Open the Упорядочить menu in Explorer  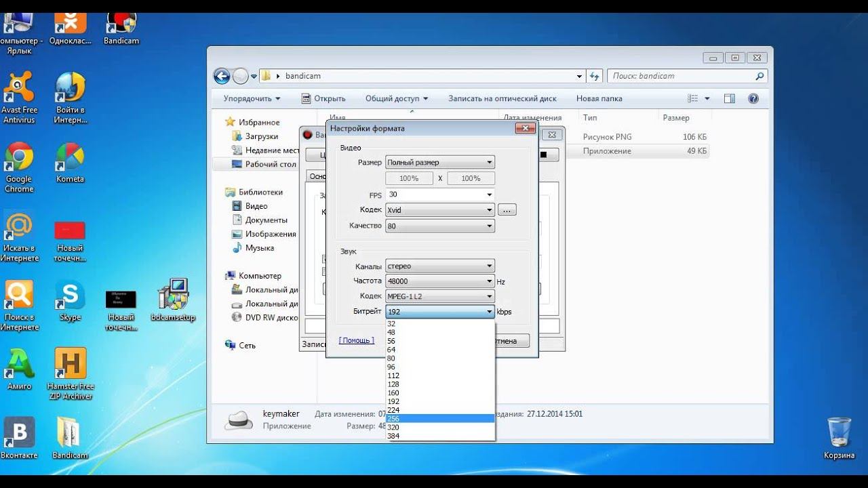[252, 98]
